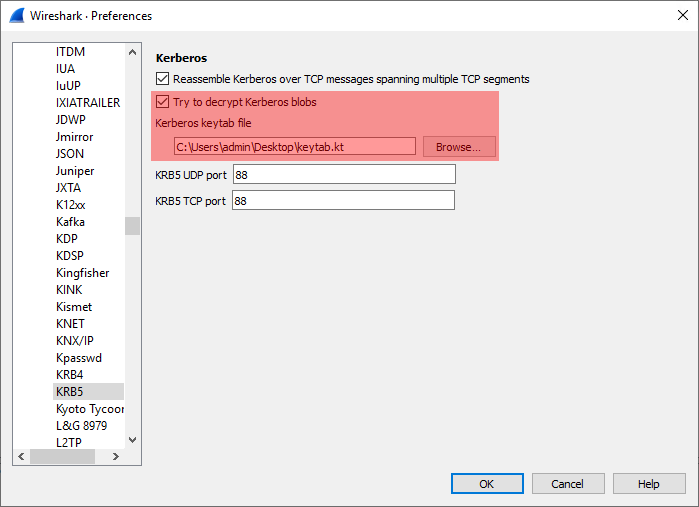Click protocol list scroll up arrow
Image resolution: width=699 pixels, height=507 pixels.
pos(132,52)
